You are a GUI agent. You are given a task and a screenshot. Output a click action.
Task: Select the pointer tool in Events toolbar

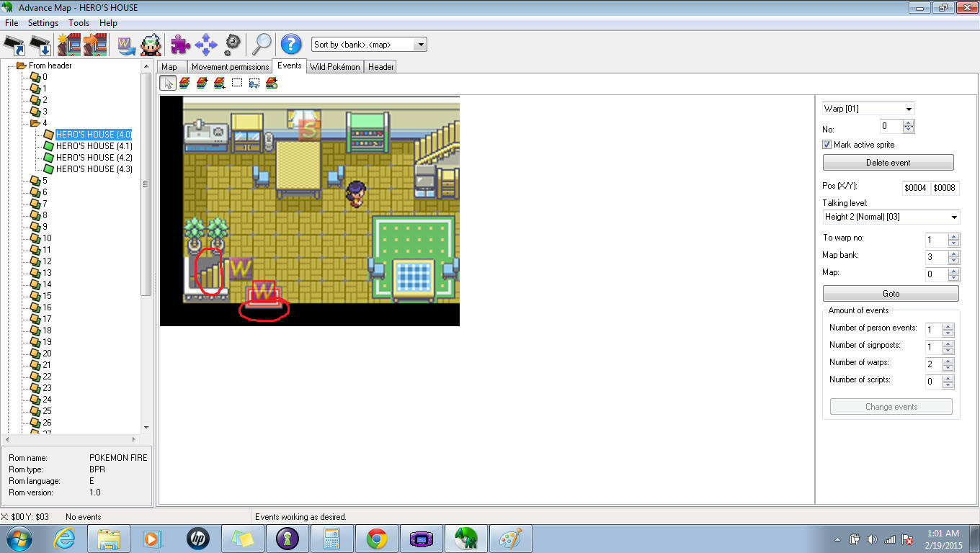click(168, 83)
